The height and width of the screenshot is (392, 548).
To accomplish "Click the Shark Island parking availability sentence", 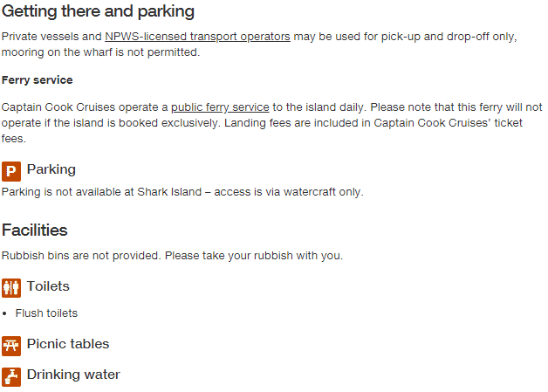I will pyautogui.click(x=182, y=192).
